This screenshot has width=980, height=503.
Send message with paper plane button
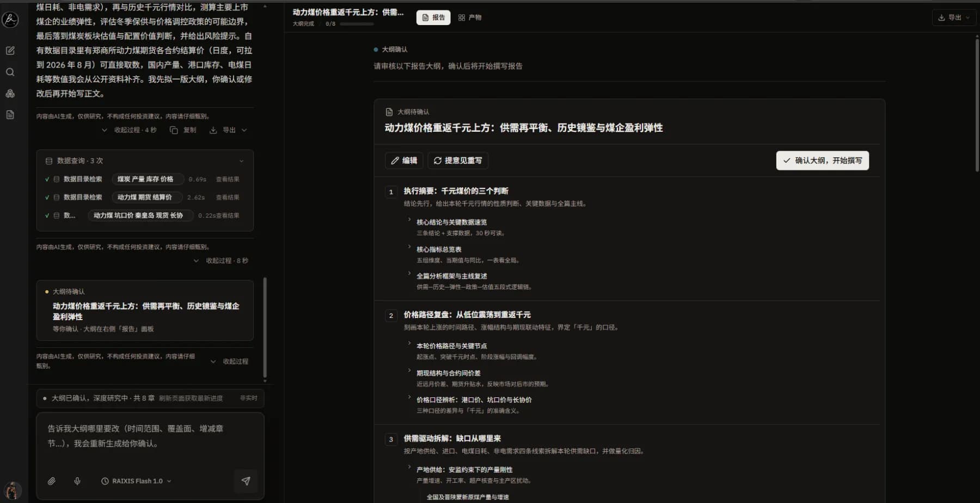pyautogui.click(x=246, y=481)
